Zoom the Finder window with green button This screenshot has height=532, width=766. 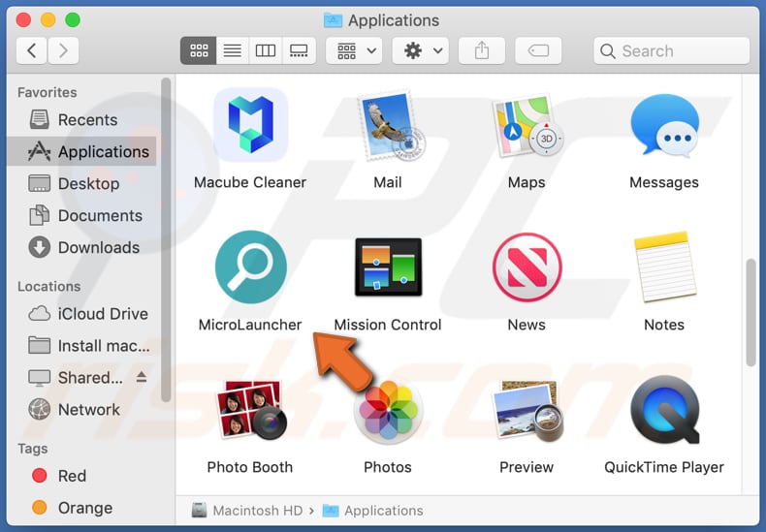click(x=73, y=20)
